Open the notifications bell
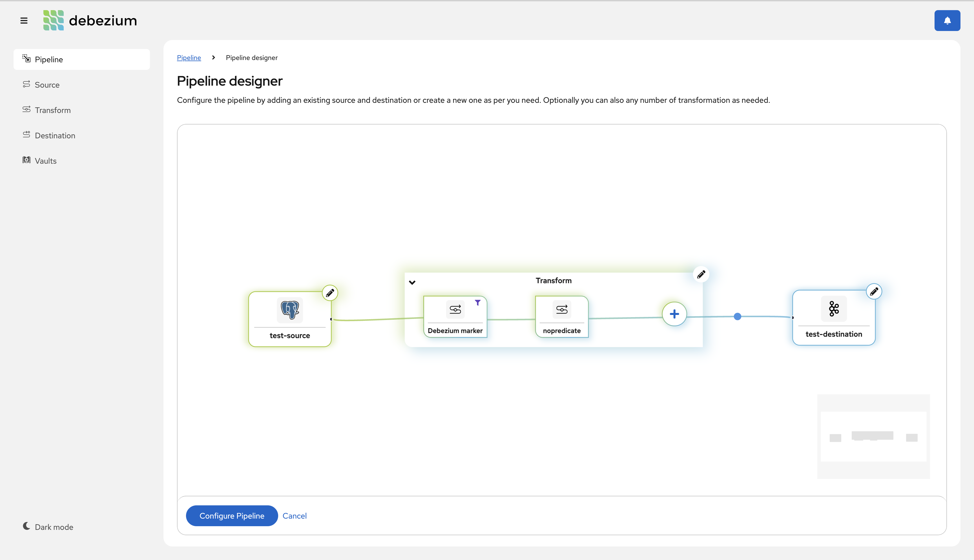 tap(947, 20)
